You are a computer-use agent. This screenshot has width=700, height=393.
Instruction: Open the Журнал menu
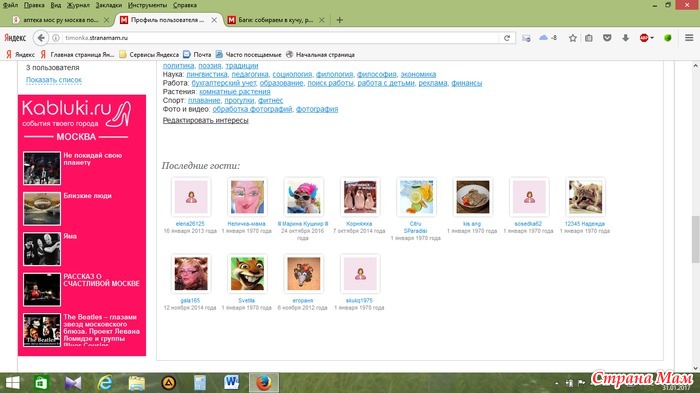(78, 5)
